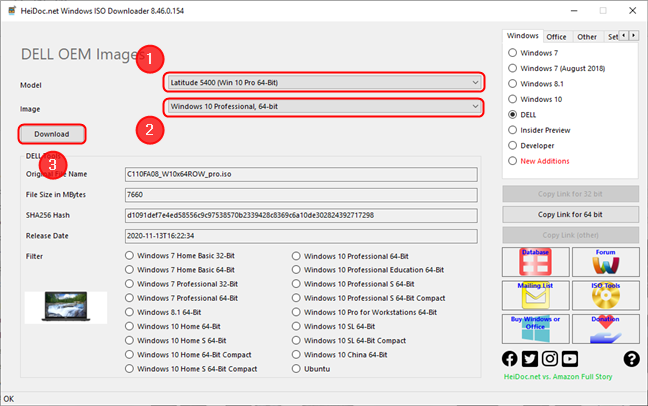Click the Release Date field
648x406 pixels.
pyautogui.click(x=301, y=236)
